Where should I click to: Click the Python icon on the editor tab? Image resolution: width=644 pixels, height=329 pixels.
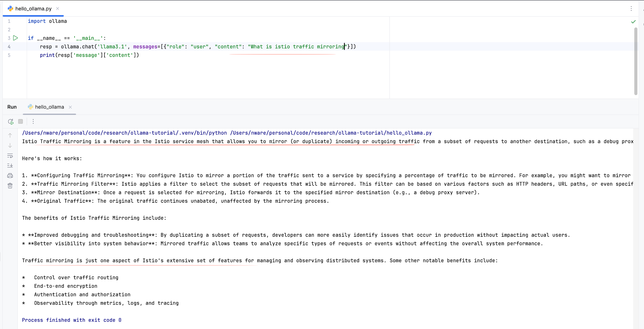11,9
